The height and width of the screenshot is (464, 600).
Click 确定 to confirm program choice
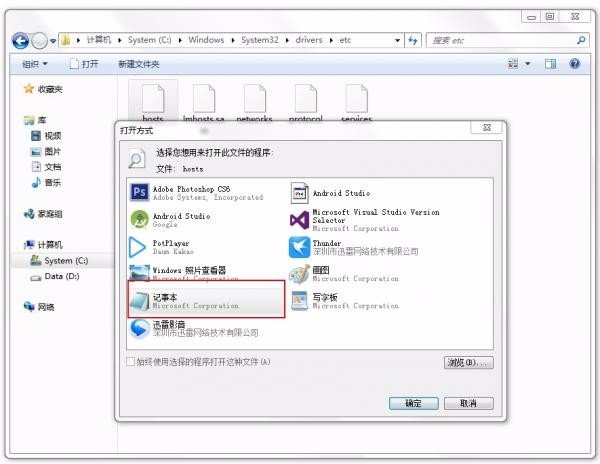coord(414,403)
